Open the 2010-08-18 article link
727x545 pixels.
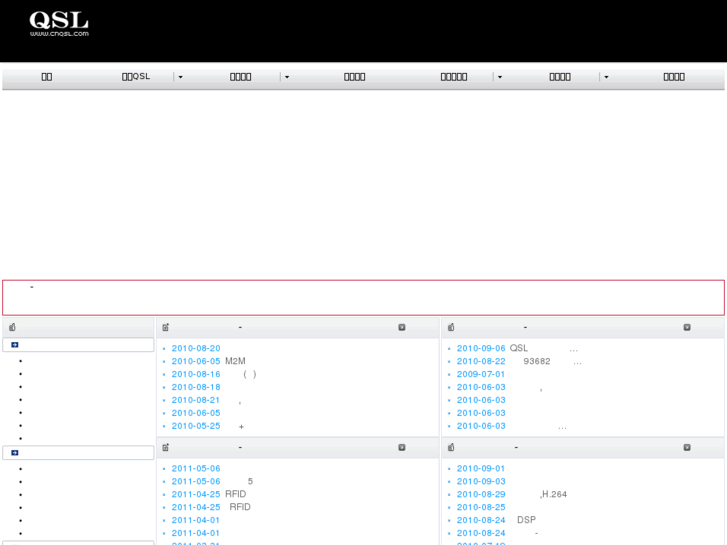click(196, 387)
